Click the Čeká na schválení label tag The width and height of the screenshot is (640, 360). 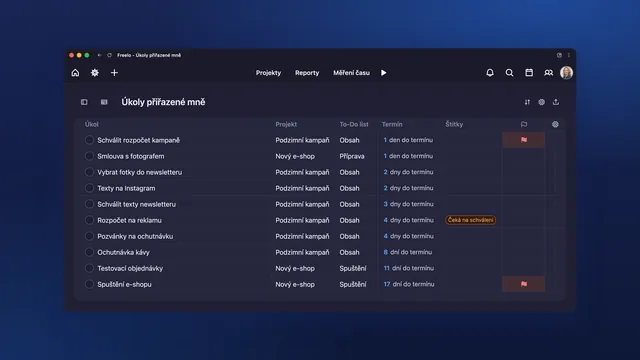coord(471,220)
